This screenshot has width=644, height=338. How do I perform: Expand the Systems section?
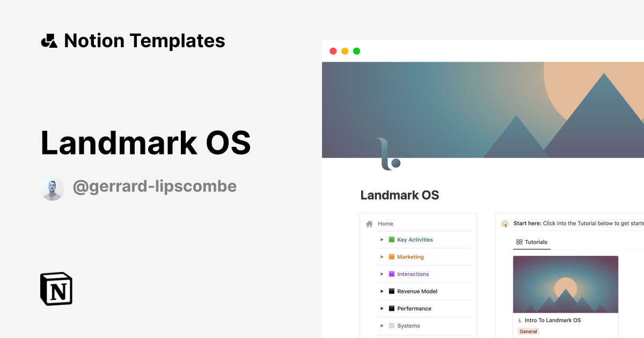pyautogui.click(x=382, y=325)
